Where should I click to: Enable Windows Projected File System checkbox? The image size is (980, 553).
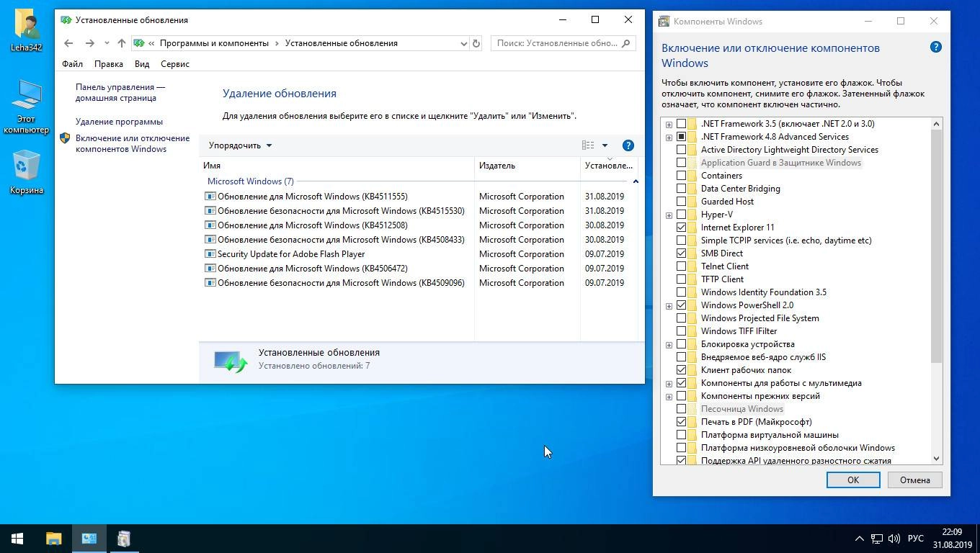pos(681,318)
